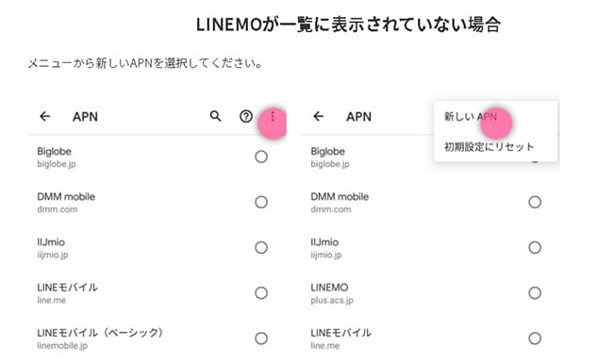Image resolution: width=613 pixels, height=364 pixels.
Task: Select IIJmio radio in right list
Action: point(535,247)
